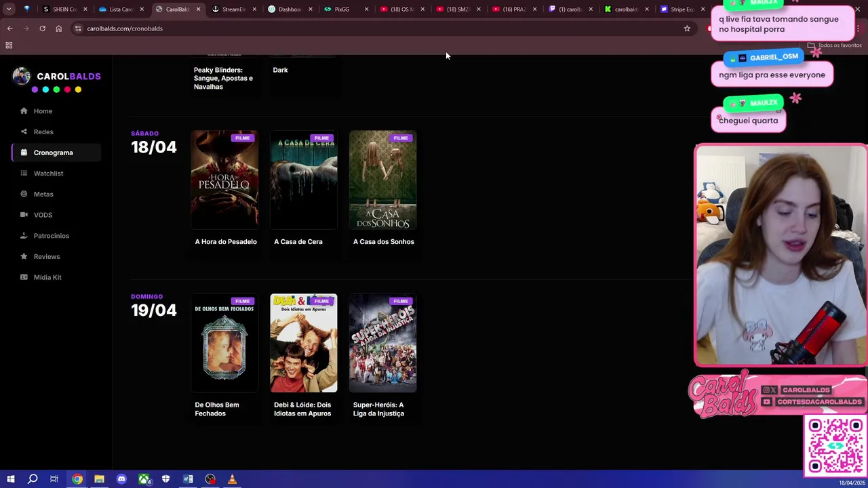Switch to the (18) OS YouTube tab
Screen dimensions: 868x488
coord(403,9)
